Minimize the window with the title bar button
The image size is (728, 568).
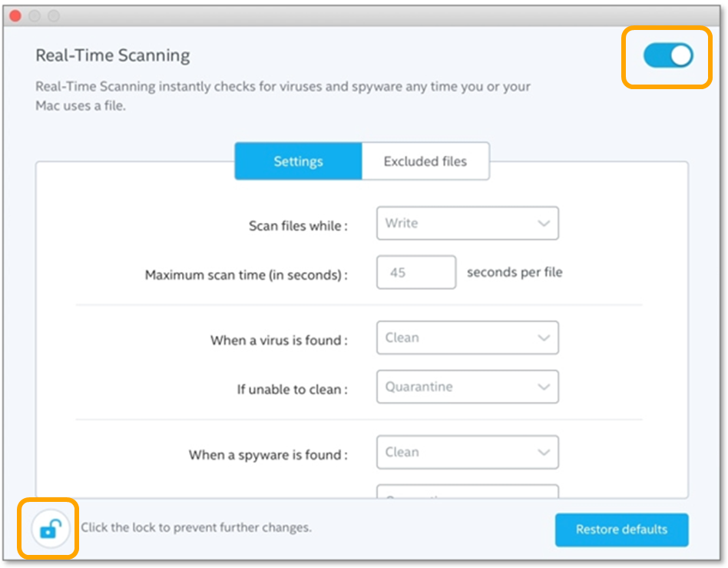coord(35,16)
